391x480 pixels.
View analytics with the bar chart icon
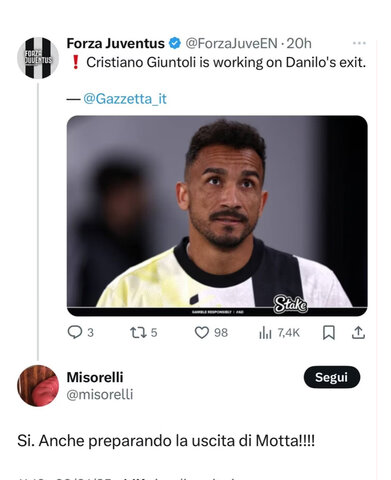coord(265,332)
